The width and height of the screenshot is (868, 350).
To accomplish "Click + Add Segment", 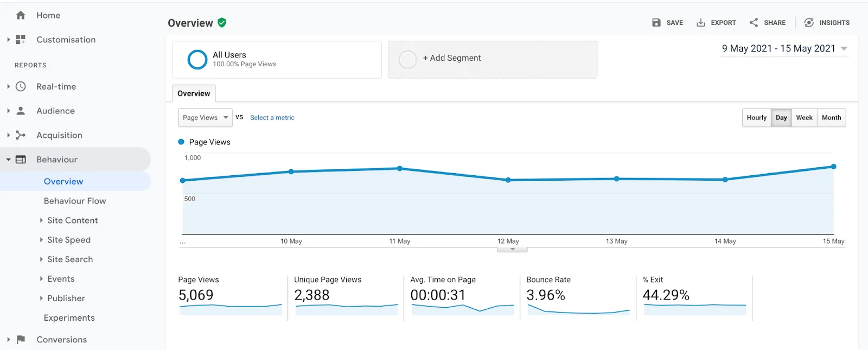I will point(452,58).
